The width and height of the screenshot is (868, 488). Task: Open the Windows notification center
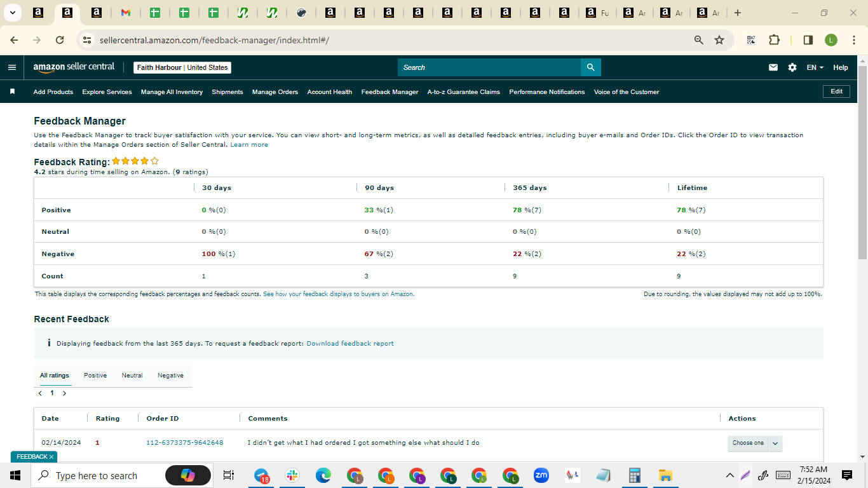(x=847, y=475)
